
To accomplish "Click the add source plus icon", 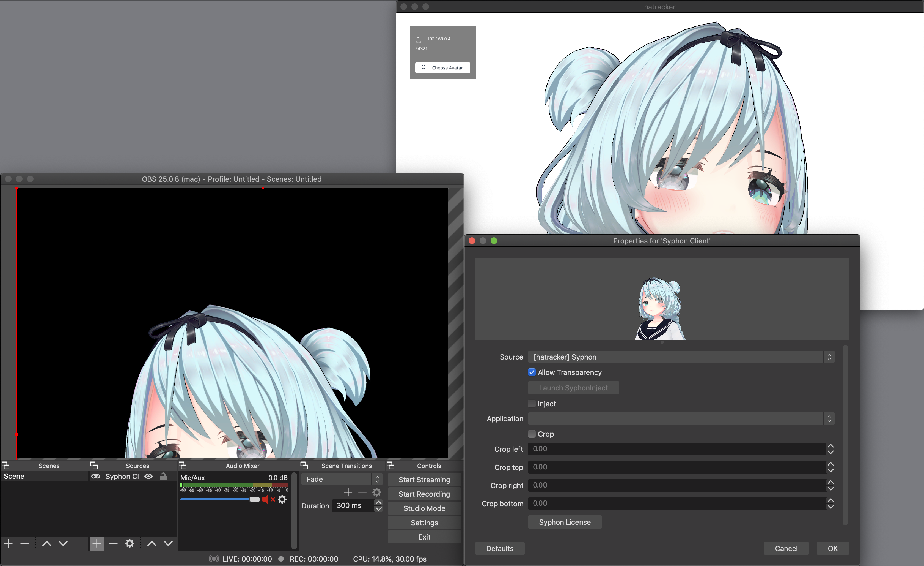I will pyautogui.click(x=96, y=543).
